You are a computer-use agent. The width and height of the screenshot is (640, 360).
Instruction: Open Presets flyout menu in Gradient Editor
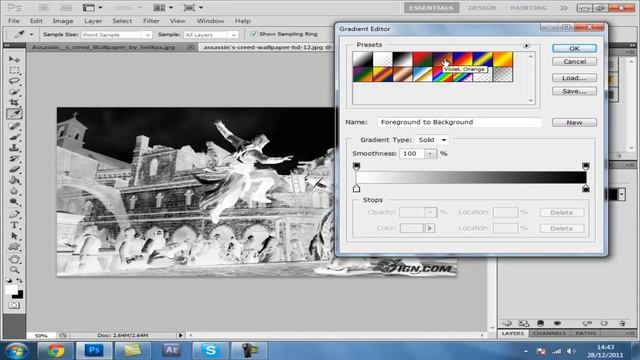[526, 46]
